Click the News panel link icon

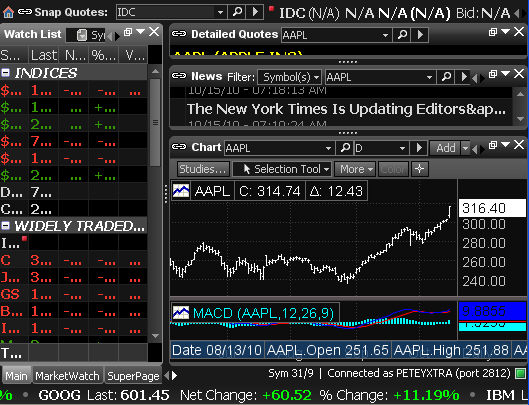[179, 76]
